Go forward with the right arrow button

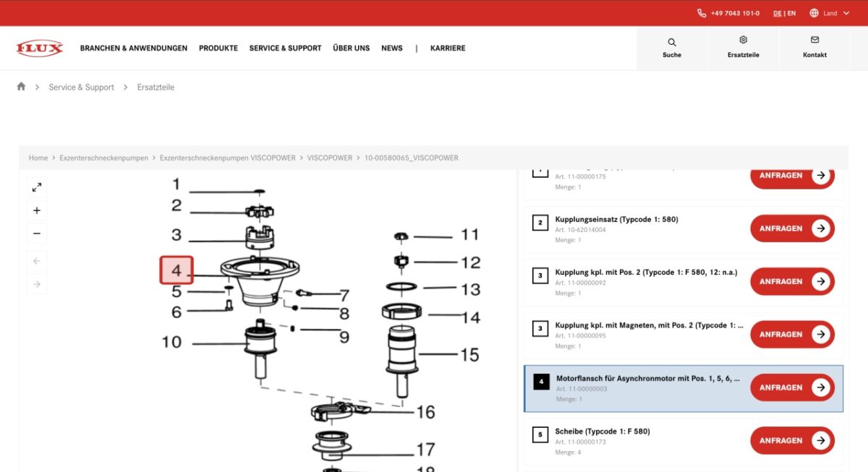point(37,284)
